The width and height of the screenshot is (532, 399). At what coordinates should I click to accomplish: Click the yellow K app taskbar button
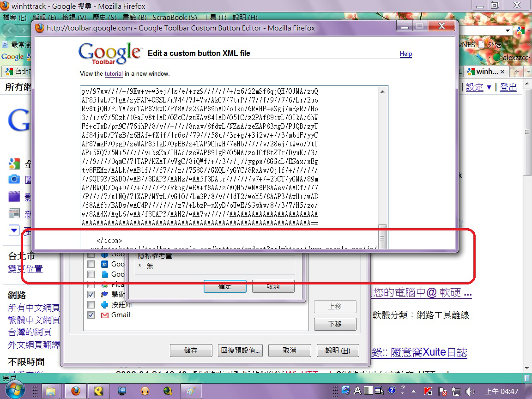click(x=98, y=391)
